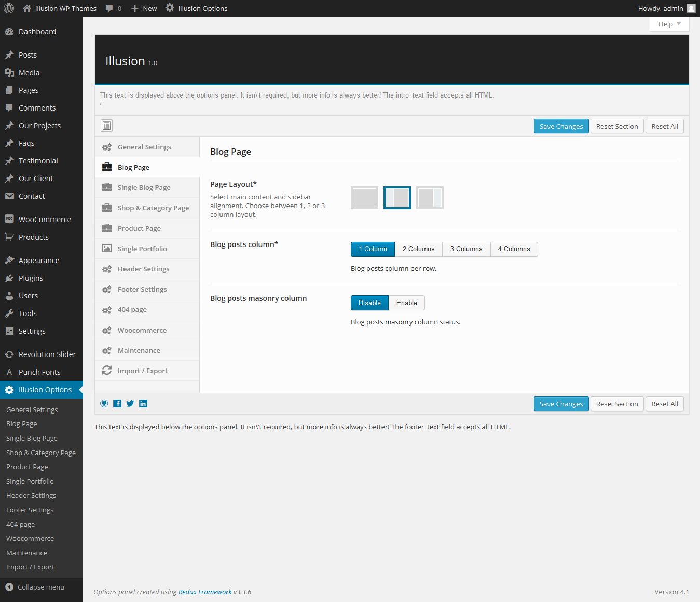Open the General Settings tab in the options panel

147,147
